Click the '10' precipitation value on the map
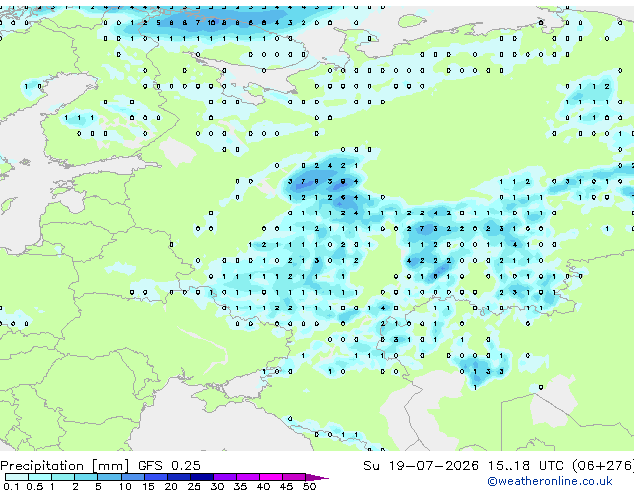Viewport: 634px width, 490px height. tap(211, 23)
